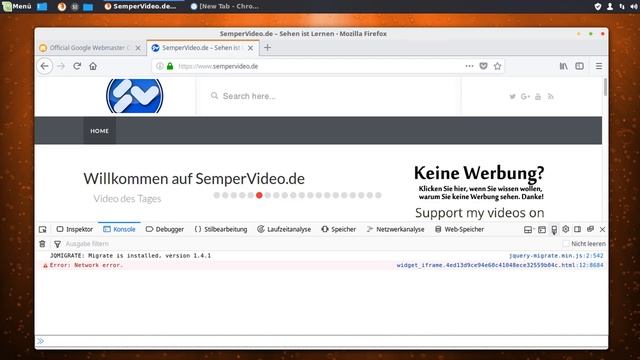Screen dimensions: 640x360
Task: Close the developer tools panel
Action: (x=602, y=230)
